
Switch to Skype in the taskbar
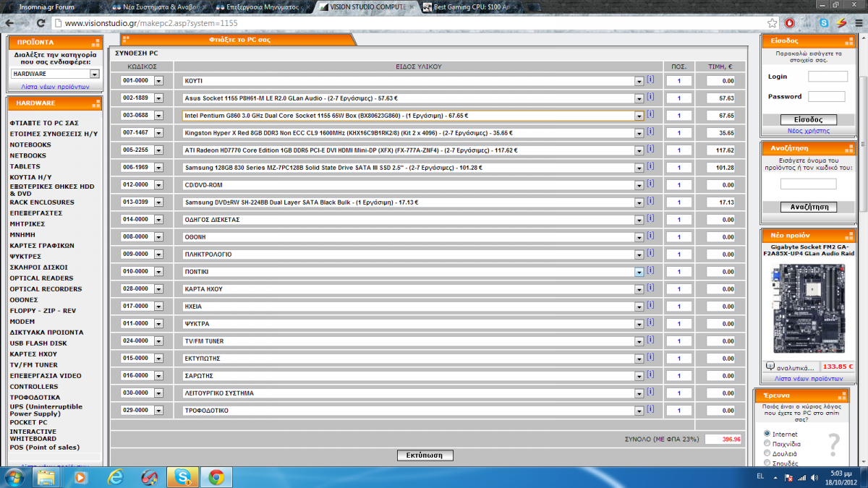coord(182,477)
